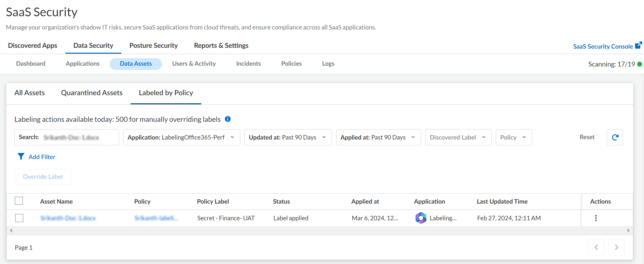Check the box for the first asset row
The height and width of the screenshot is (264, 644).
point(19,218)
